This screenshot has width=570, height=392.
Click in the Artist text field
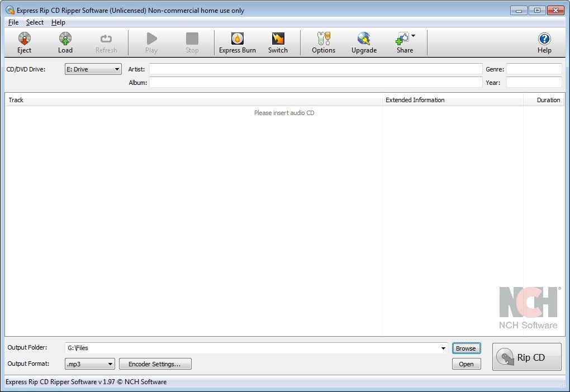point(315,69)
